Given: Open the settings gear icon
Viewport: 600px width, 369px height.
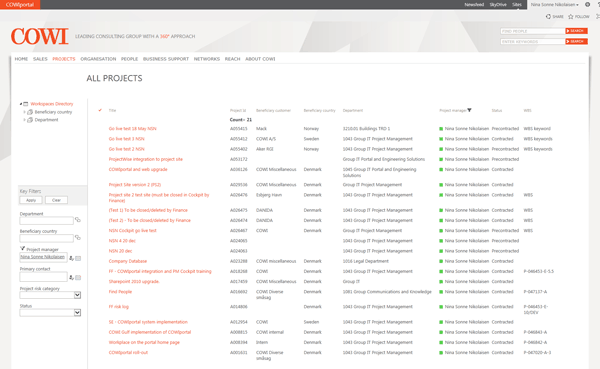Looking at the screenshot, I should [587, 5].
